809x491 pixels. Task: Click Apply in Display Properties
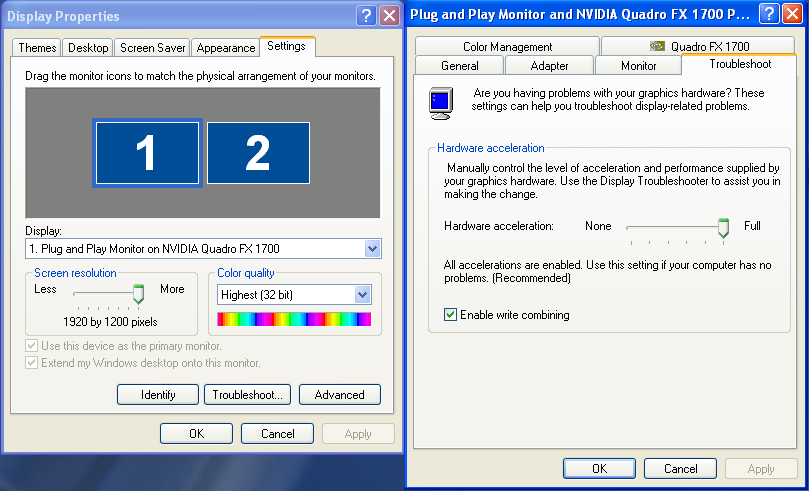(x=358, y=434)
